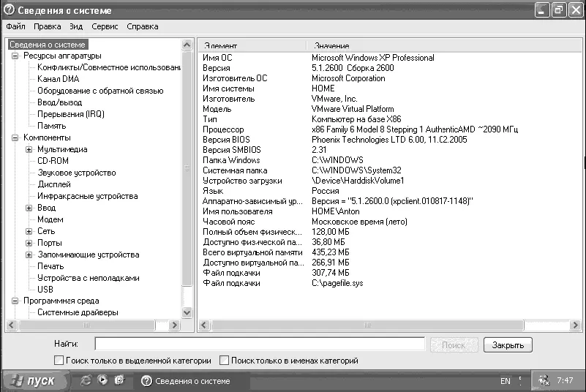Image resolution: width=586 pixels, height=392 pixels.
Task: Click the Поиск button
Action: tap(454, 345)
